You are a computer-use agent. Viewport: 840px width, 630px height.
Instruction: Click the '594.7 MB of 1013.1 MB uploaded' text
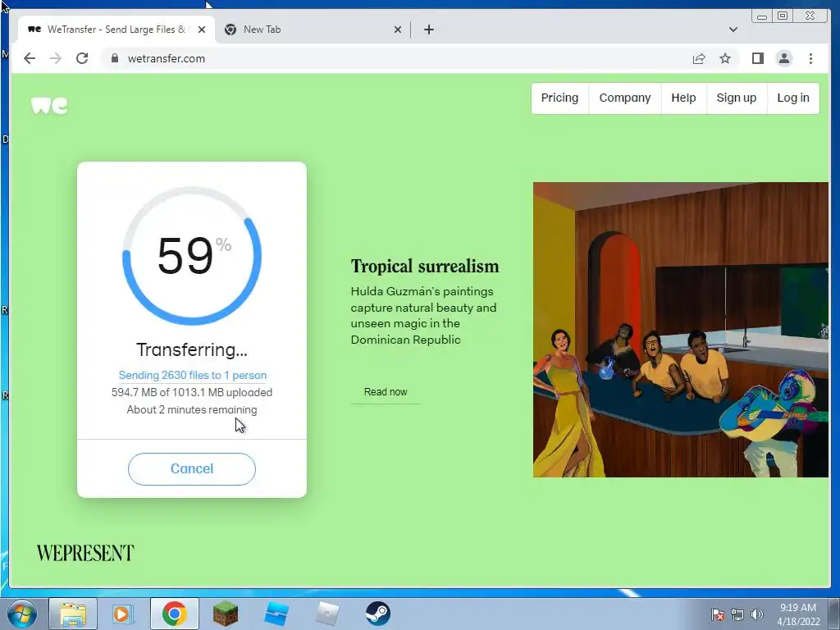point(192,392)
